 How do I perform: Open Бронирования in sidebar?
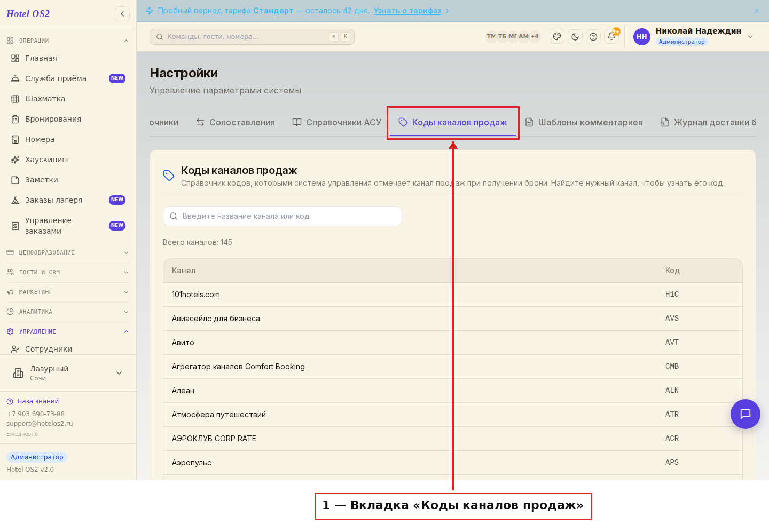68,119
